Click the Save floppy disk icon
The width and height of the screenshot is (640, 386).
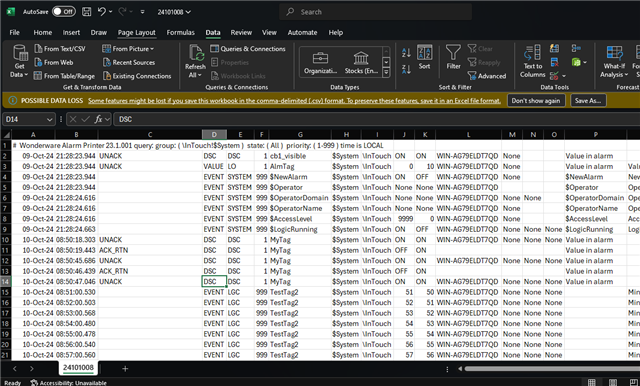87,11
